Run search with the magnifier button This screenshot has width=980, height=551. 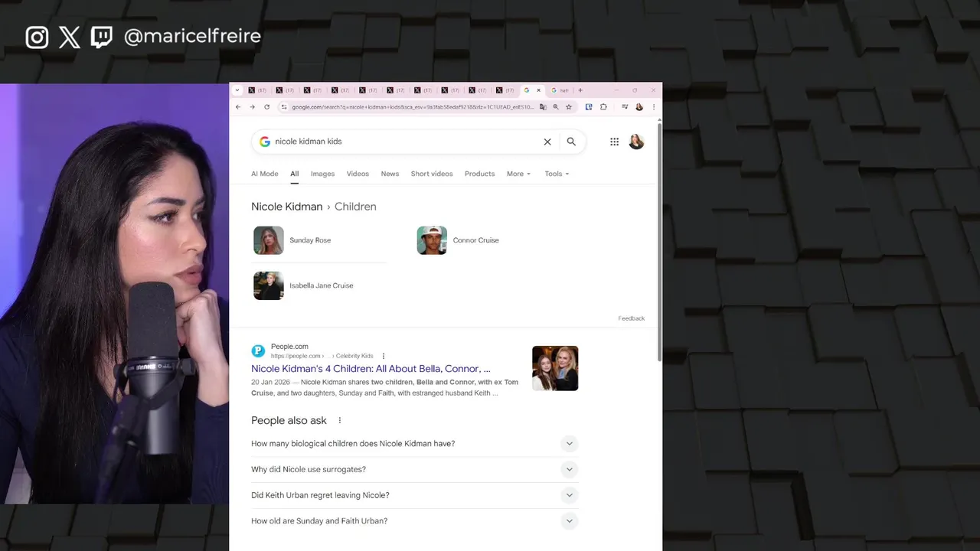pyautogui.click(x=571, y=142)
